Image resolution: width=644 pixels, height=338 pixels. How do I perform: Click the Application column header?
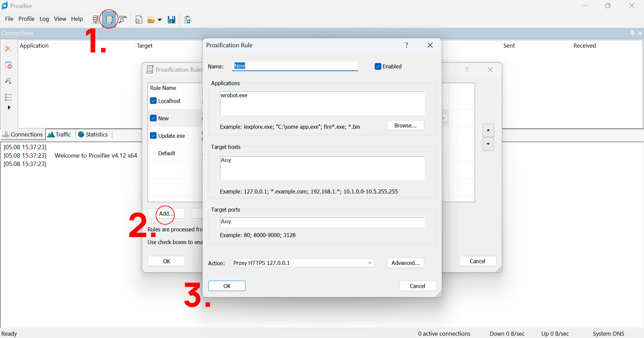pyautogui.click(x=76, y=46)
